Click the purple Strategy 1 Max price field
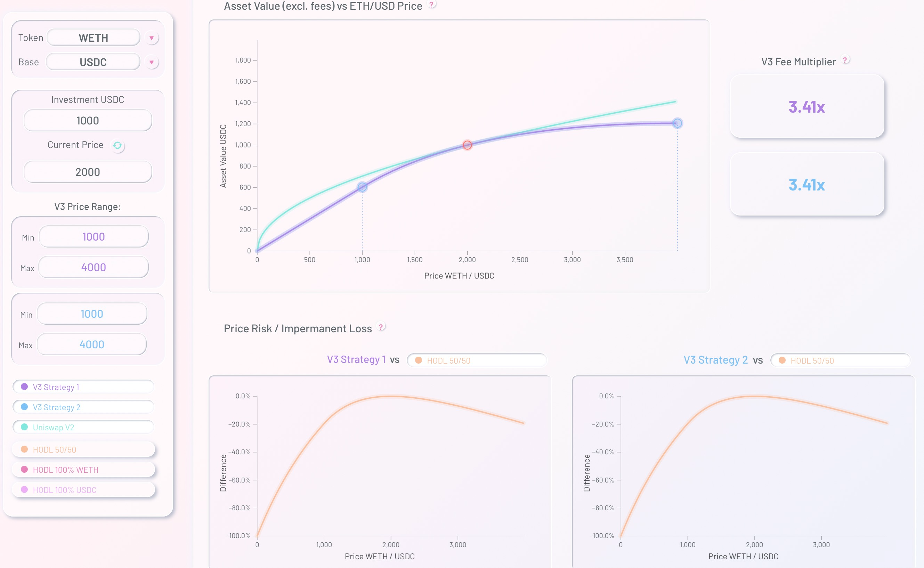Image resolution: width=924 pixels, height=568 pixels. click(x=94, y=267)
